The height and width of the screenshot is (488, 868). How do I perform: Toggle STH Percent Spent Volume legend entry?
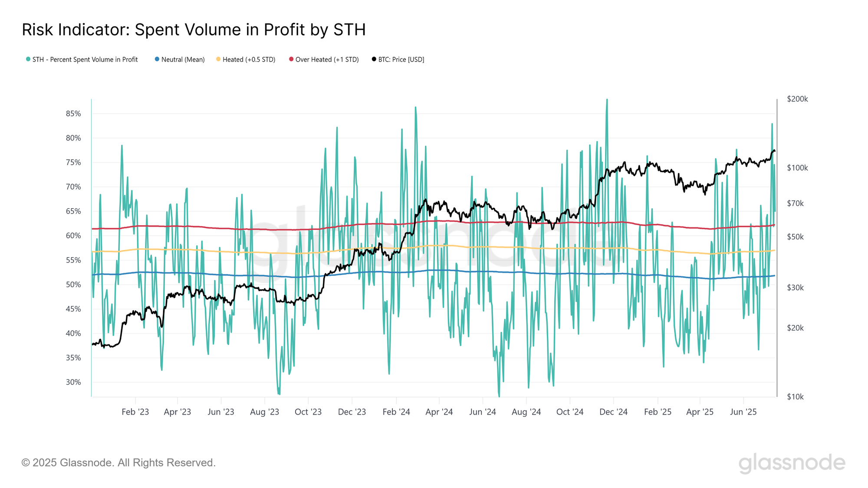click(x=85, y=59)
